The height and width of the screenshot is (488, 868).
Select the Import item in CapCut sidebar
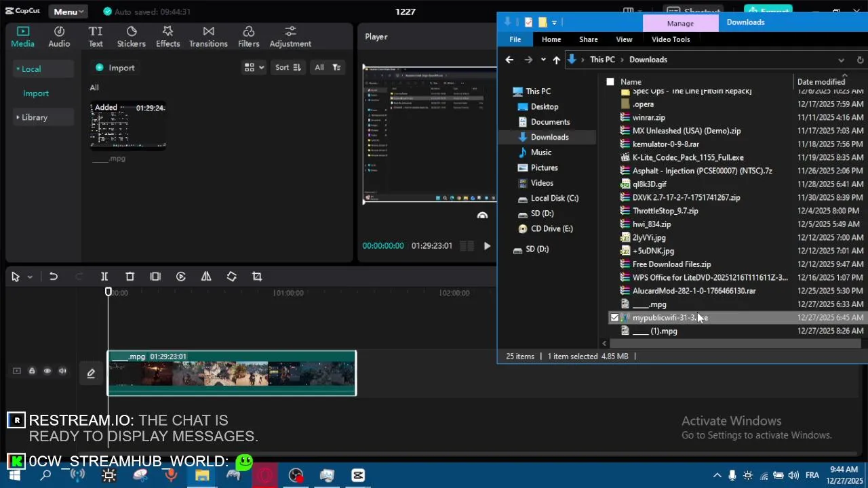36,94
